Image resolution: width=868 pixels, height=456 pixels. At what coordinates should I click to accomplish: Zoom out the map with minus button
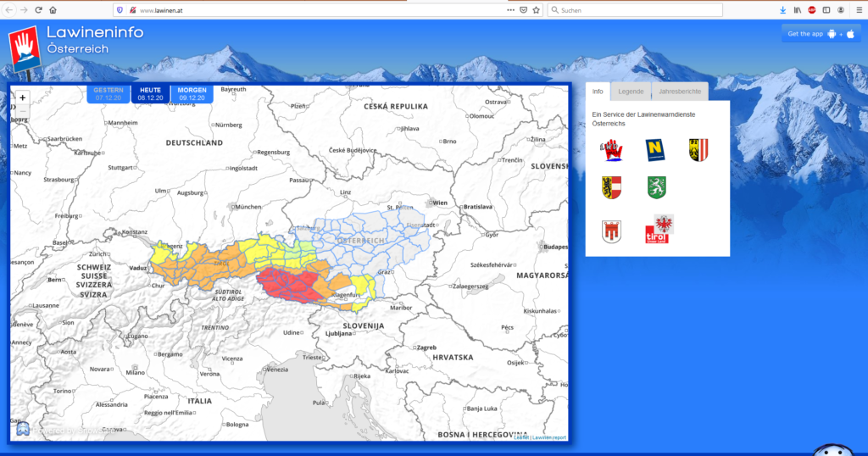22,111
